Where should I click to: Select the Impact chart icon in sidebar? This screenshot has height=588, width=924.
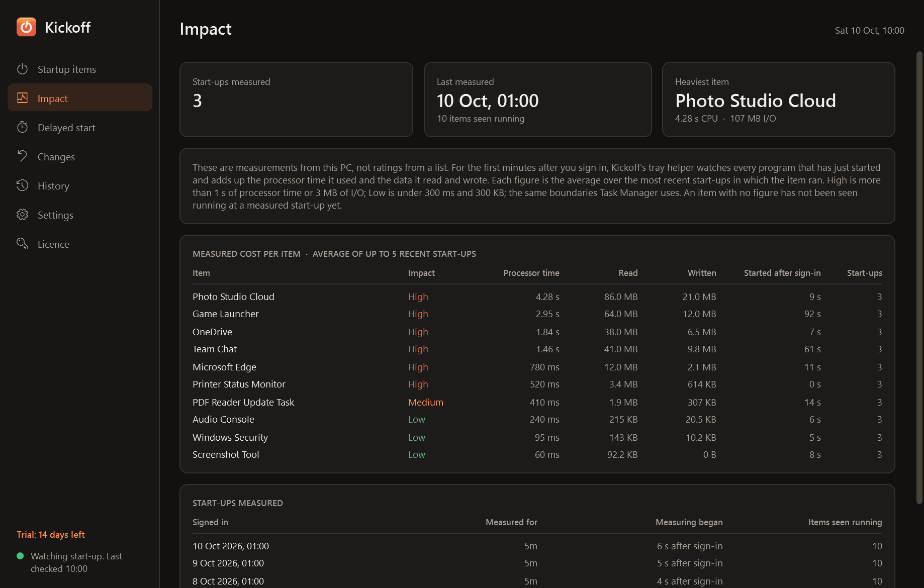pyautogui.click(x=22, y=98)
